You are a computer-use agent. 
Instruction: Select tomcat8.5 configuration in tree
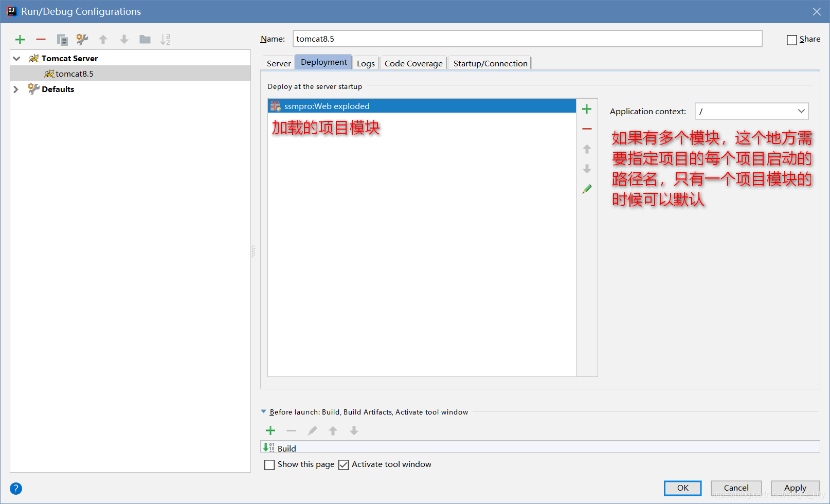tap(130, 74)
